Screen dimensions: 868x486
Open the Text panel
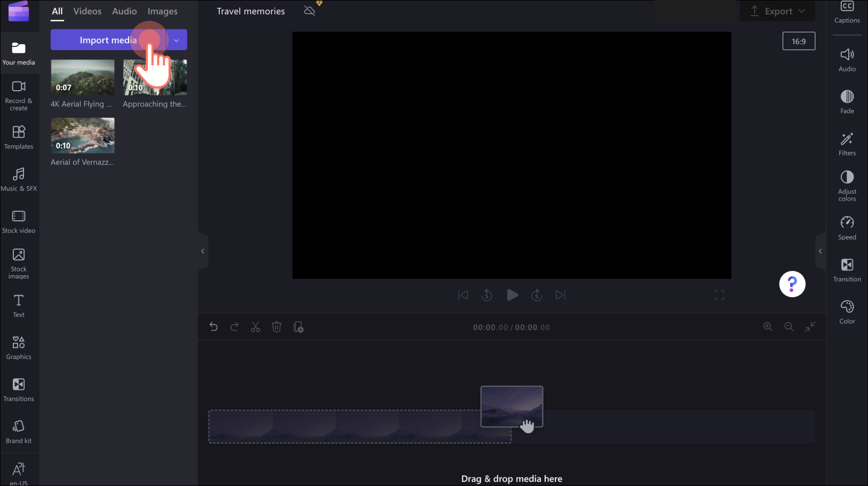19,306
